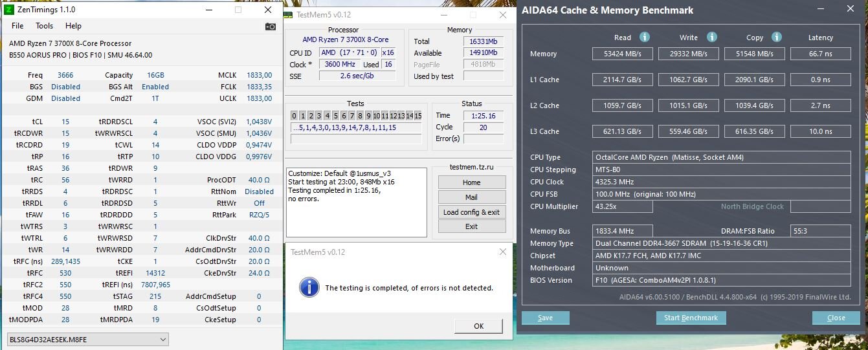Image resolution: width=868 pixels, height=350 pixels.
Task: Click the Cycle 20 field in Status
Action: (484, 127)
